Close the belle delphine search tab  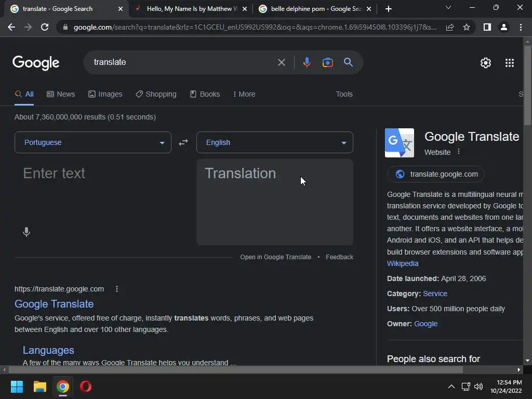[x=369, y=9]
